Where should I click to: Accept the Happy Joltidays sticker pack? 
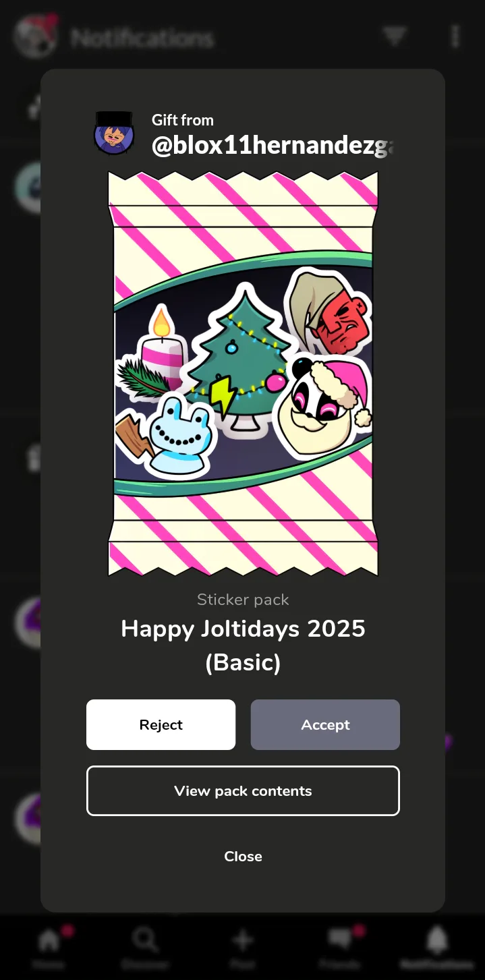325,724
